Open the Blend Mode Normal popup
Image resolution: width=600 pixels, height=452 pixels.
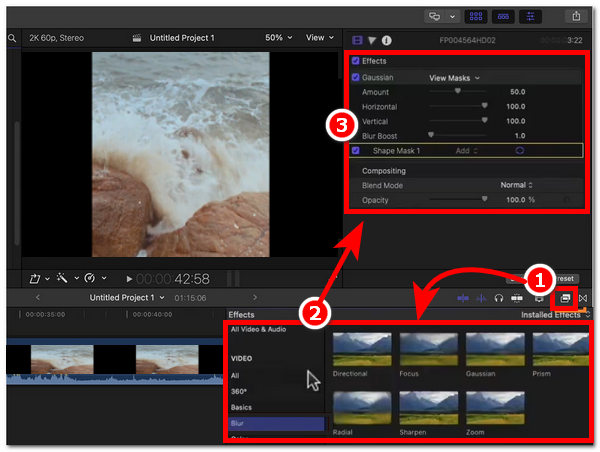516,185
